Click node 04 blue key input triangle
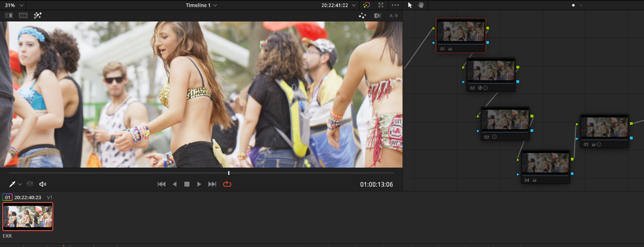This screenshot has height=247, width=644. tap(519, 174)
